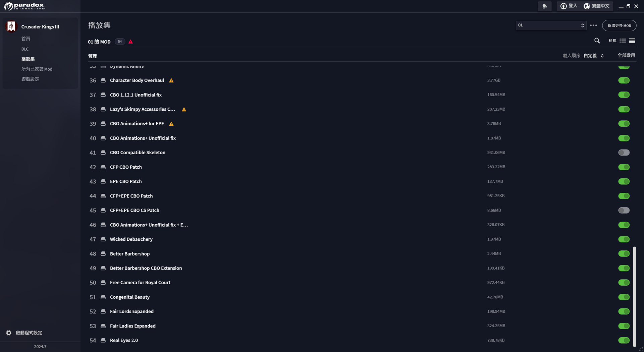The width and height of the screenshot is (644, 352).
Task: Click the 54 mod count badge
Action: (120, 42)
